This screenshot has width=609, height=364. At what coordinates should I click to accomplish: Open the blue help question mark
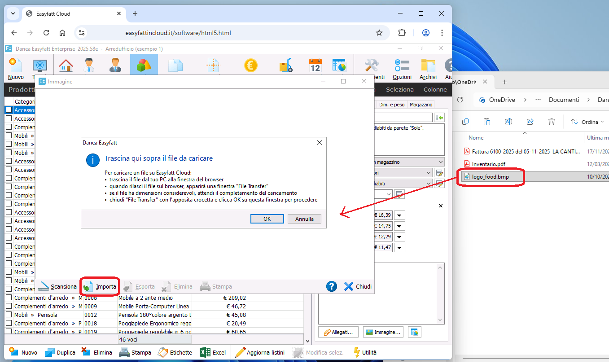point(331,286)
